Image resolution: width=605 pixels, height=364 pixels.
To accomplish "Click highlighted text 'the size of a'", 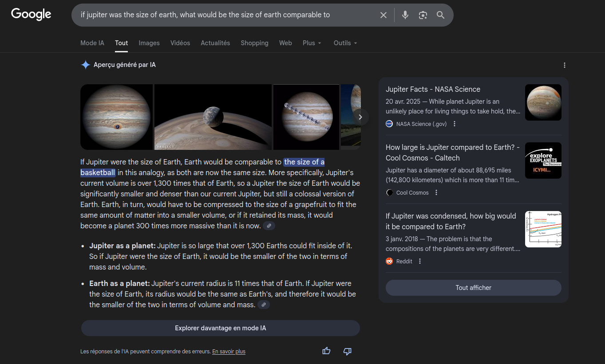I will coord(304,162).
